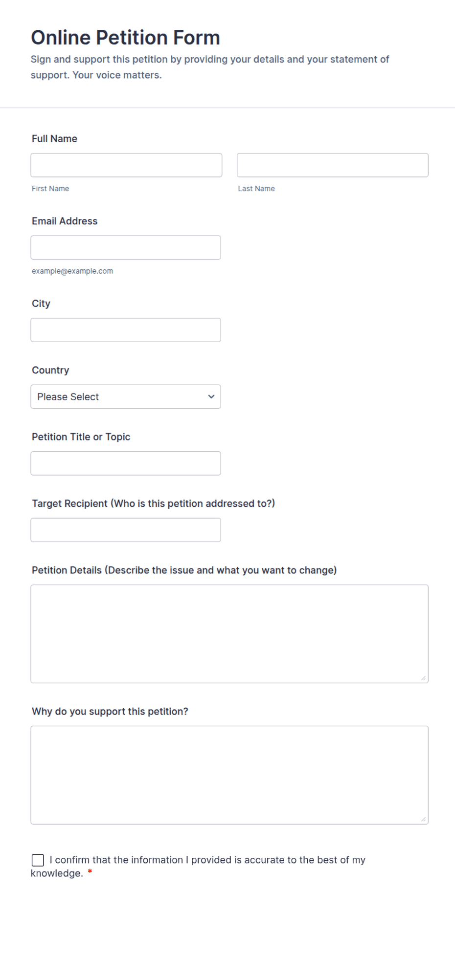Click the red required asterisk
This screenshot has width=455, height=980.
click(90, 872)
